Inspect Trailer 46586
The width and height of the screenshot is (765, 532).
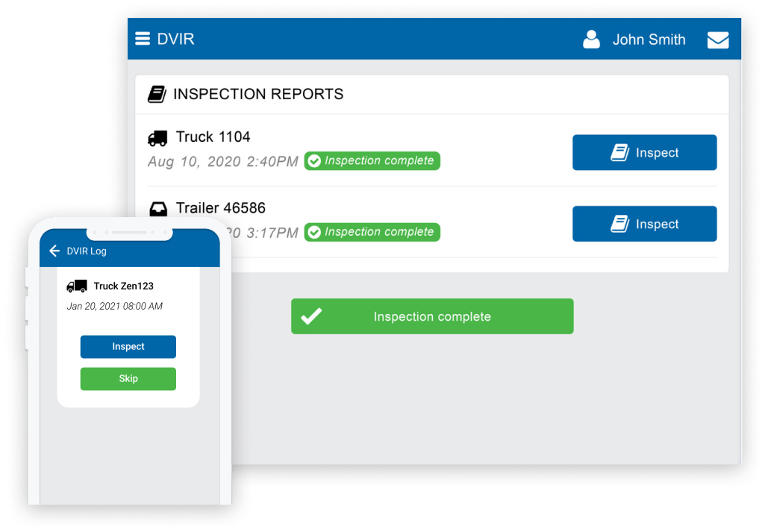click(644, 224)
